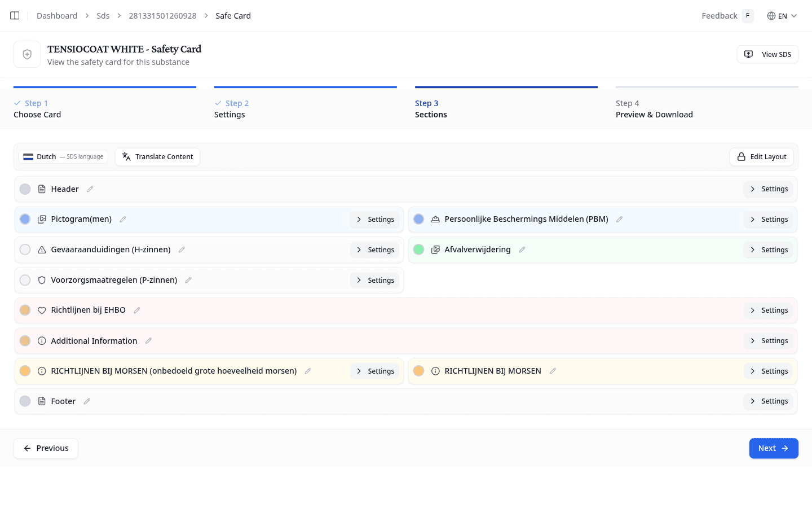The image size is (812, 508).
Task: Click pencil icon in the right-hand RICHTLIJNEN BIJ MORSEN card
Action: [553, 371]
